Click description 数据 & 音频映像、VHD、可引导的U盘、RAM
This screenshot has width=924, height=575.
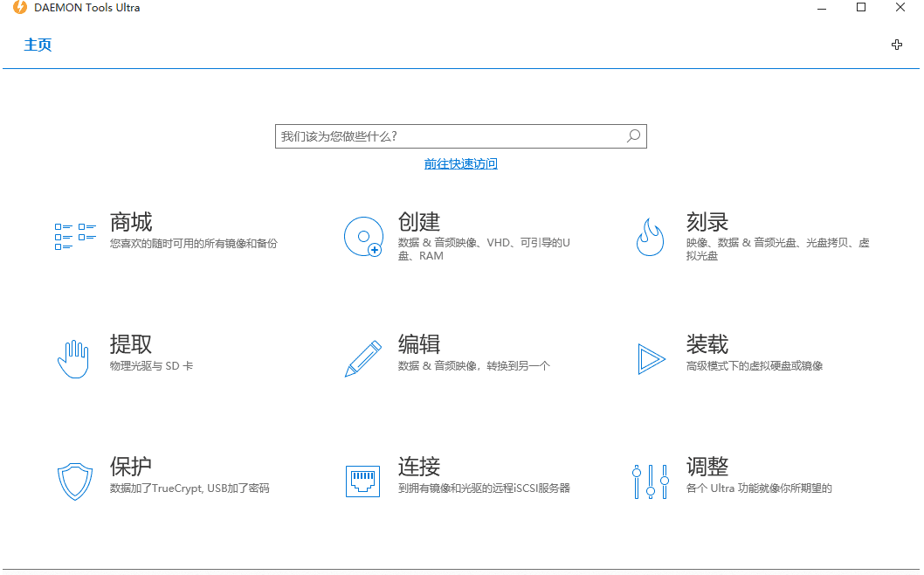click(x=484, y=249)
